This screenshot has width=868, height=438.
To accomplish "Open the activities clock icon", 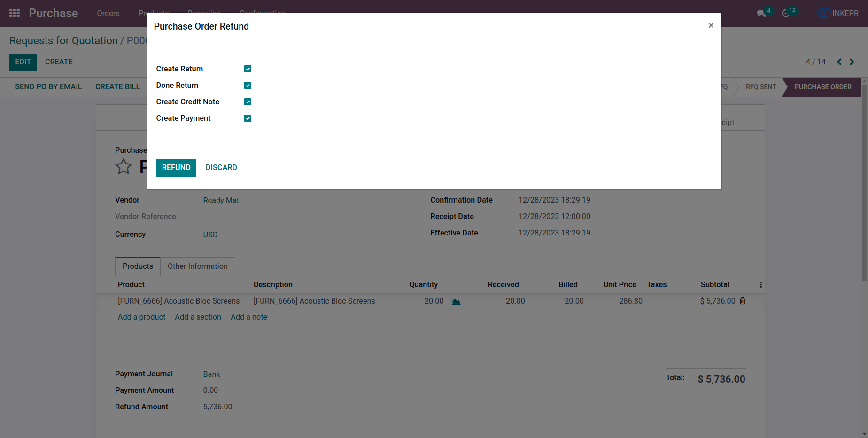I will point(785,14).
